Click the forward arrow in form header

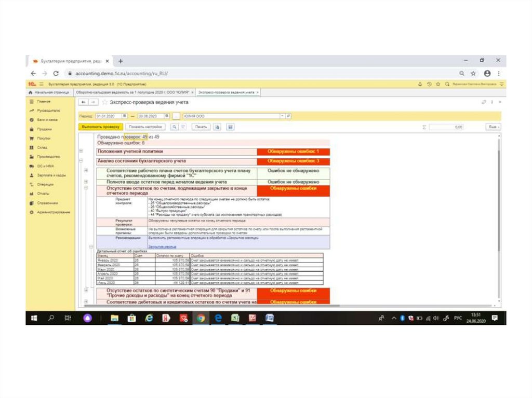tap(94, 102)
